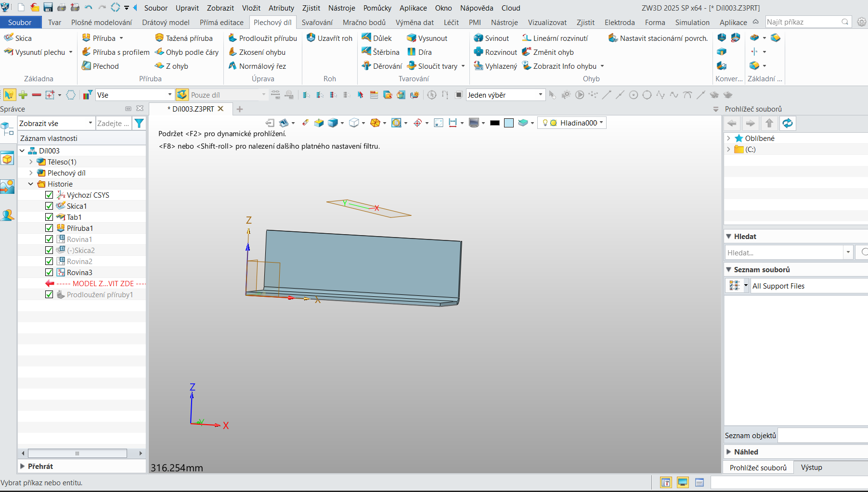Viewport: 868px width, 492px height.
Task: Open the Nástroje menu in menu bar
Action: tap(342, 8)
